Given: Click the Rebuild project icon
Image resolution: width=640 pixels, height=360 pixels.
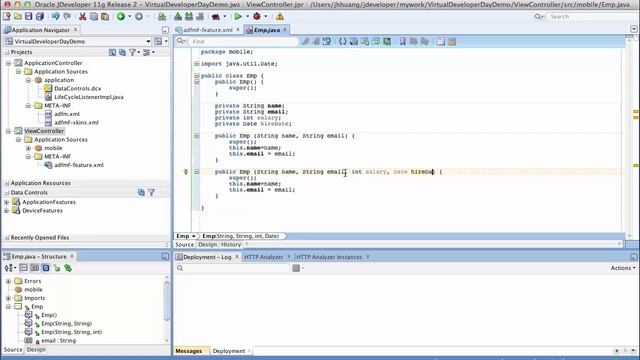Looking at the screenshot, I should coord(189,17).
